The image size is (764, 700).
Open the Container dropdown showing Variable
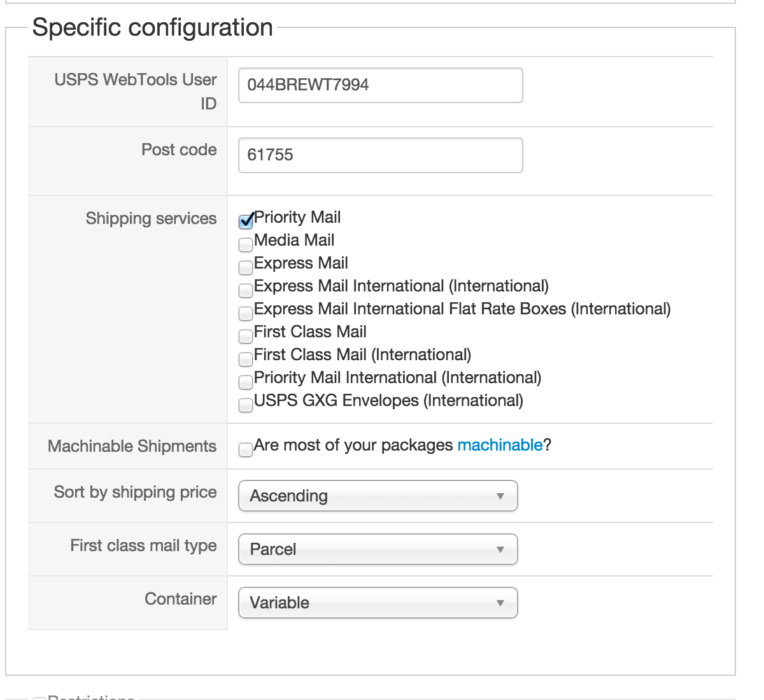coord(378,603)
